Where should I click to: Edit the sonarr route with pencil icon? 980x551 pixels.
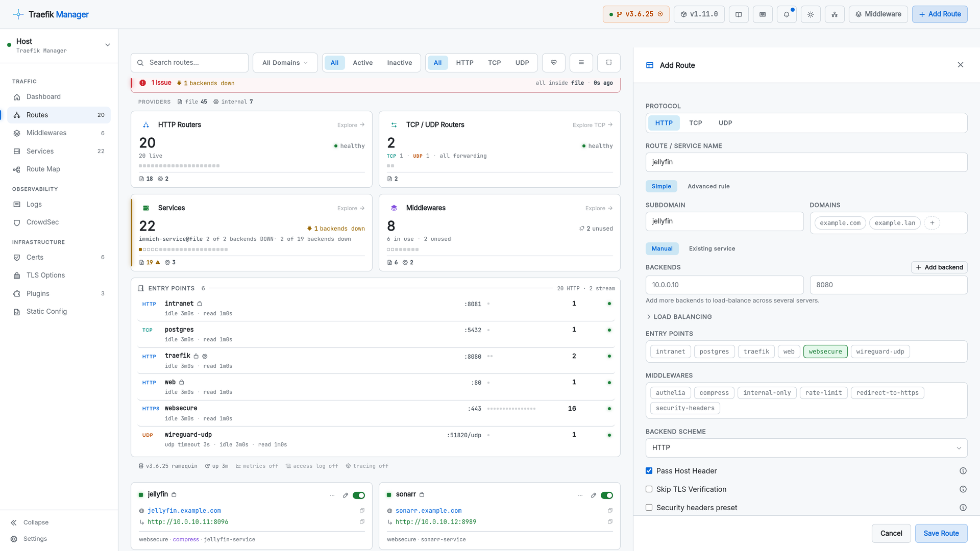[x=594, y=495]
